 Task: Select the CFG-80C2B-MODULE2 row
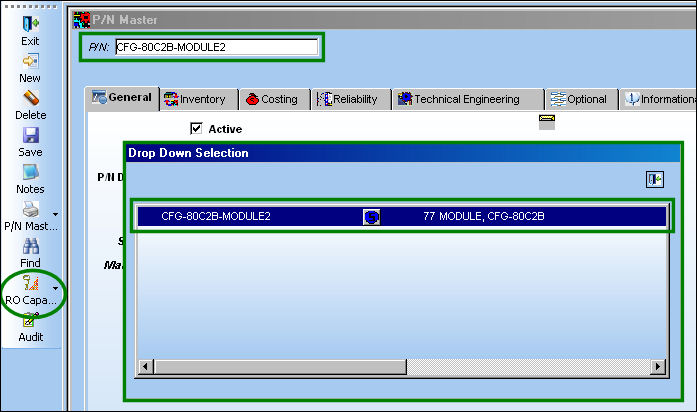[x=402, y=216]
